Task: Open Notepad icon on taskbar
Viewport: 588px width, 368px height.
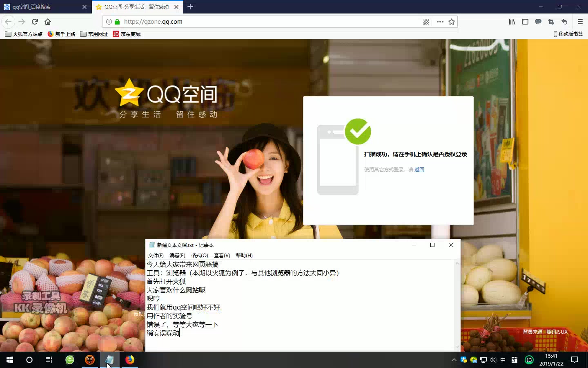Action: (x=109, y=360)
